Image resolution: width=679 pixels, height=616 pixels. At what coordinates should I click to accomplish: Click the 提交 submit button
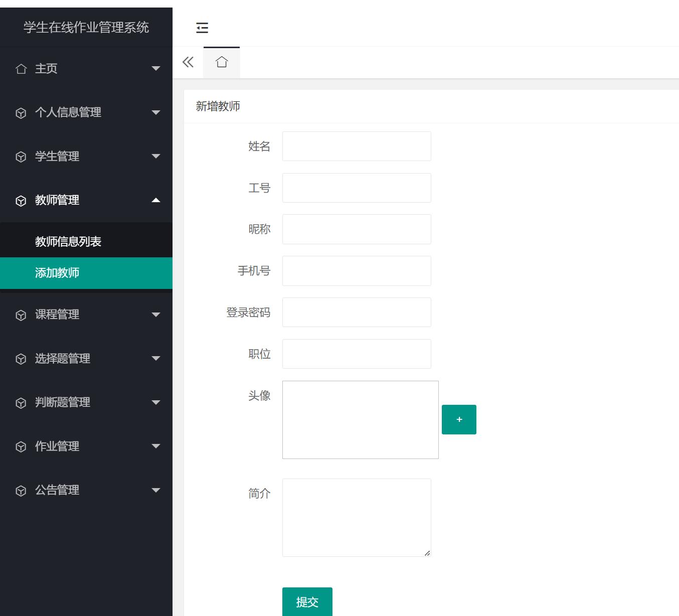click(x=307, y=601)
